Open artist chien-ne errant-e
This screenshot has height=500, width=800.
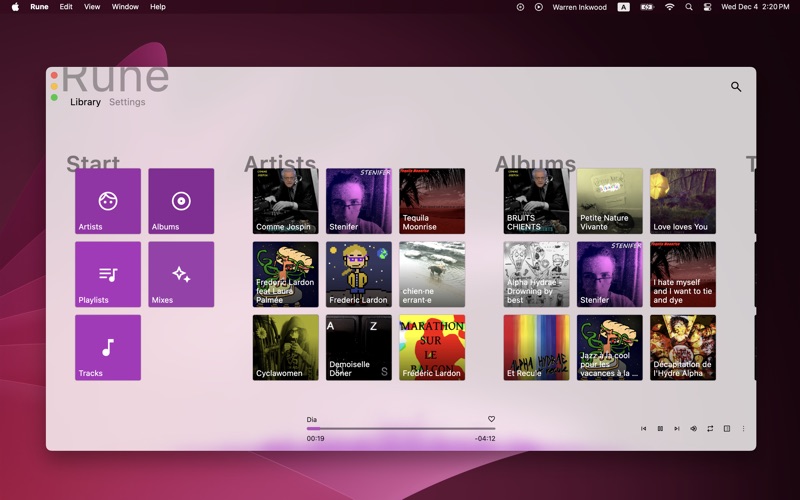pyautogui.click(x=432, y=274)
